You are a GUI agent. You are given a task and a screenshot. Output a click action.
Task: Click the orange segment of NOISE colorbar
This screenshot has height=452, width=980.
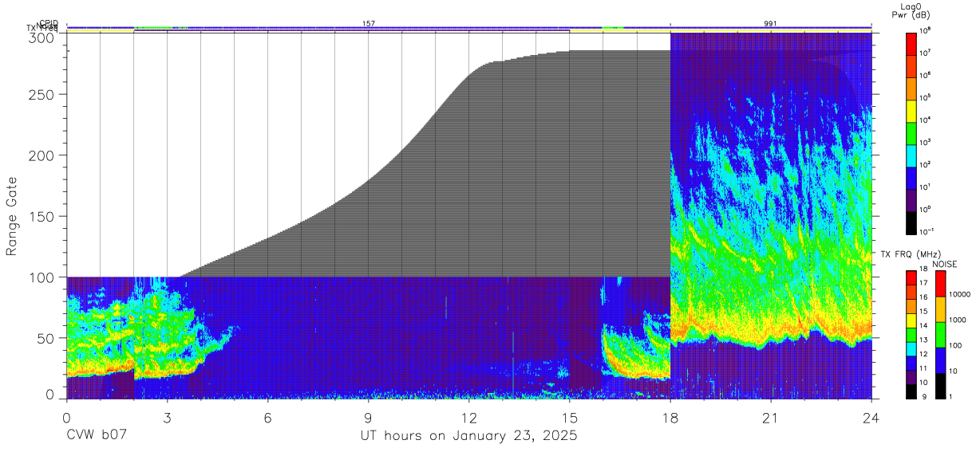point(940,309)
